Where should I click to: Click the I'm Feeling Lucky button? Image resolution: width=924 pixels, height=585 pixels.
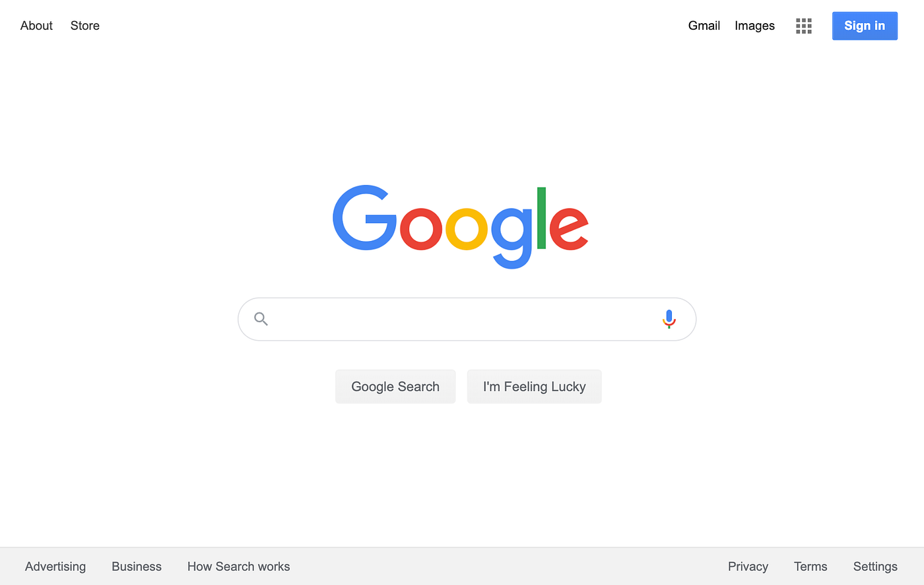(534, 386)
